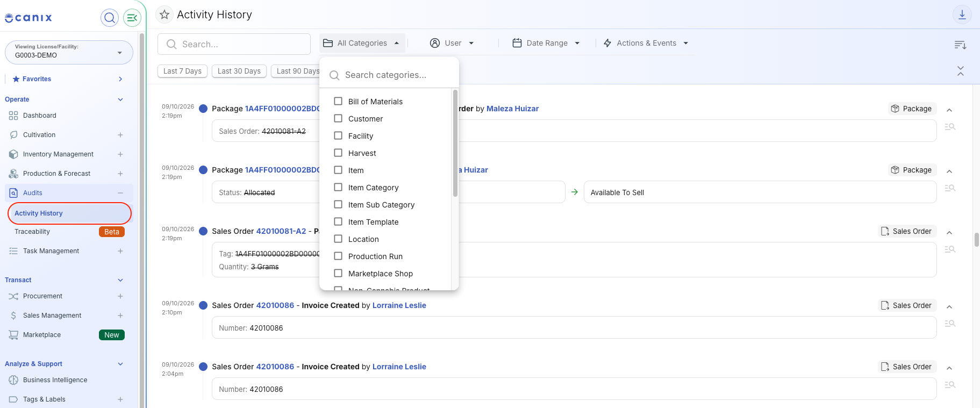Click the Task Management list icon

(x=13, y=251)
